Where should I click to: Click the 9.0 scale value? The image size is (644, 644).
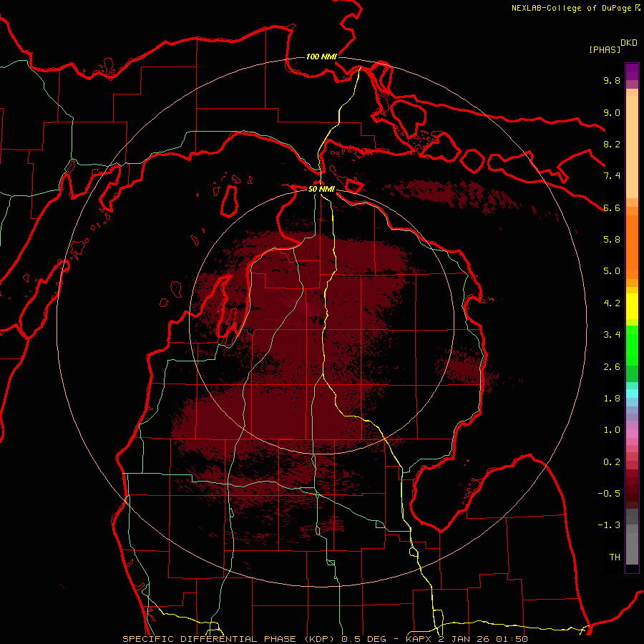pos(612,112)
